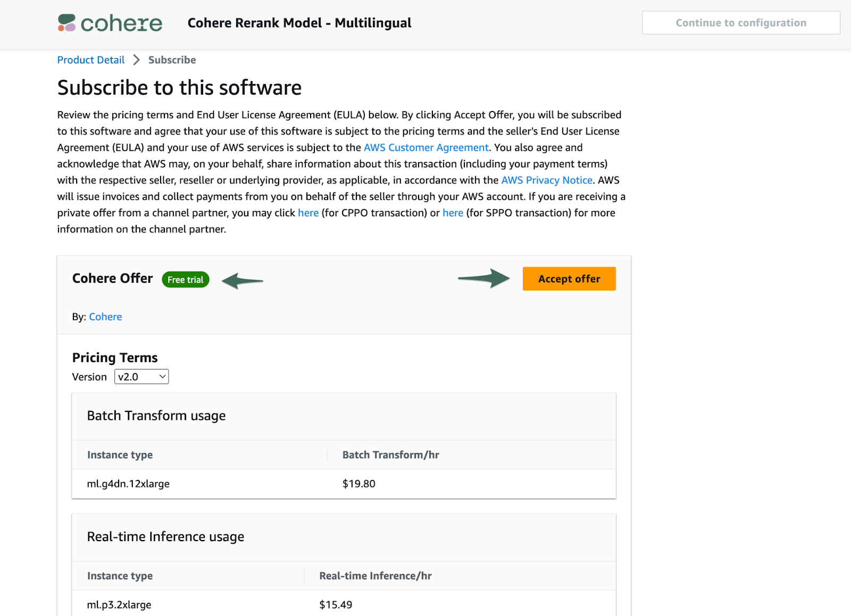The width and height of the screenshot is (851, 616).
Task: Click the Continue to configuration button
Action: coord(741,23)
